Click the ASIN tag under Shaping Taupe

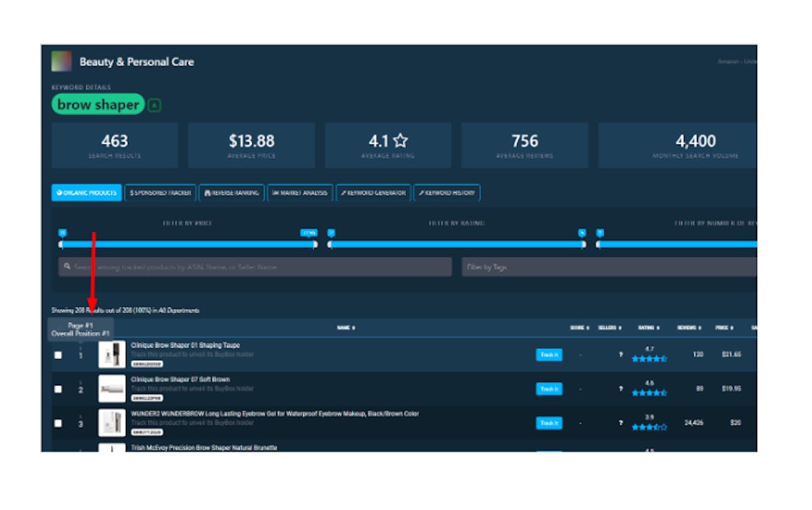coord(147,363)
